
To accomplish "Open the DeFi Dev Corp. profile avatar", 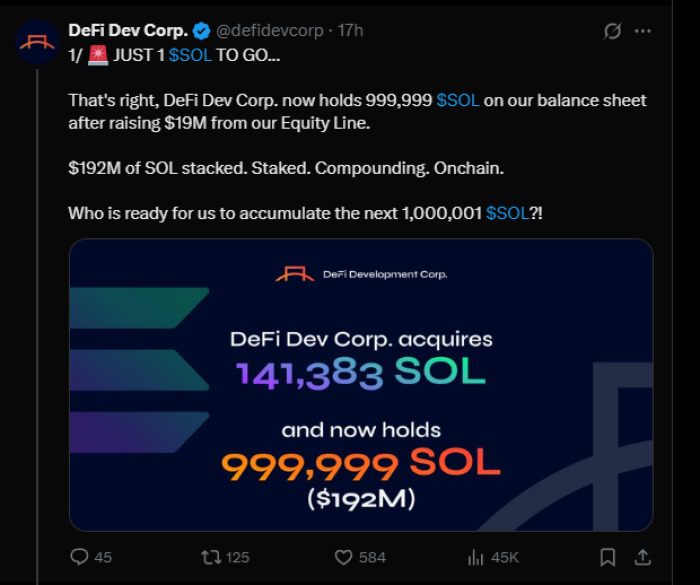I will 36,41.
